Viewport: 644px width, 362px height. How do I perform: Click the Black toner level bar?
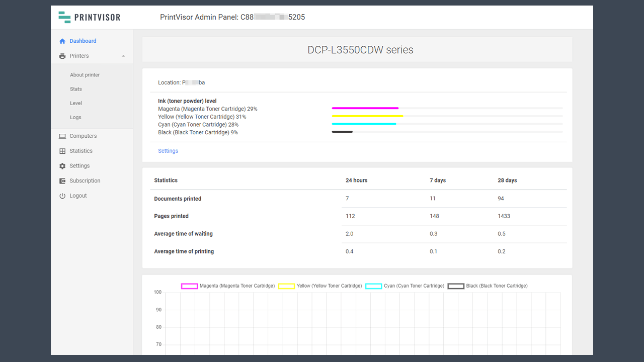click(x=342, y=132)
